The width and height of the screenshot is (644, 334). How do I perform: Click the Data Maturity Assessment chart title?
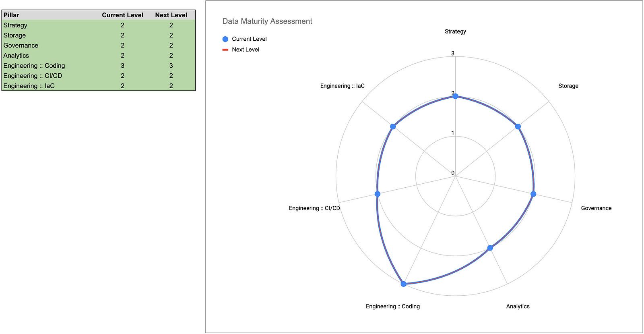(267, 21)
